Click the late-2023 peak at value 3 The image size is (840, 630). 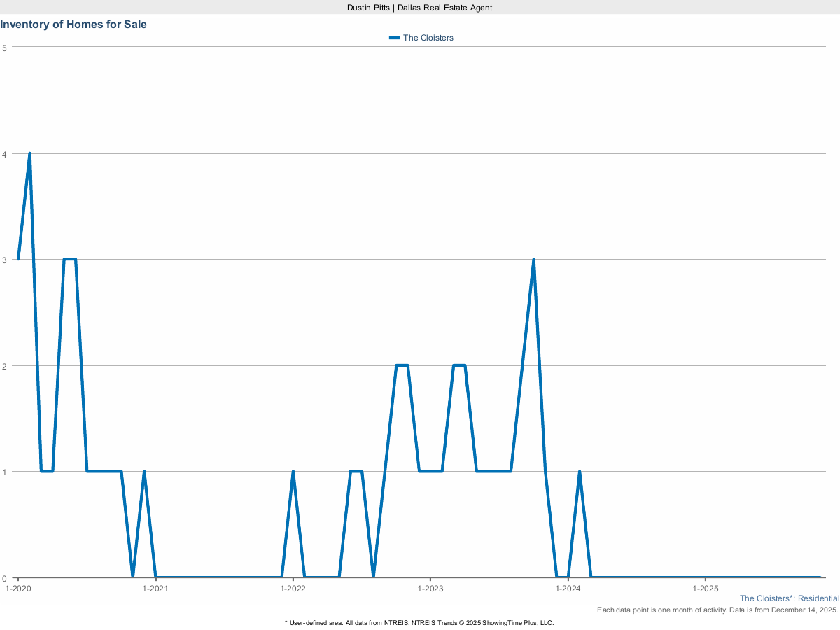pyautogui.click(x=533, y=260)
